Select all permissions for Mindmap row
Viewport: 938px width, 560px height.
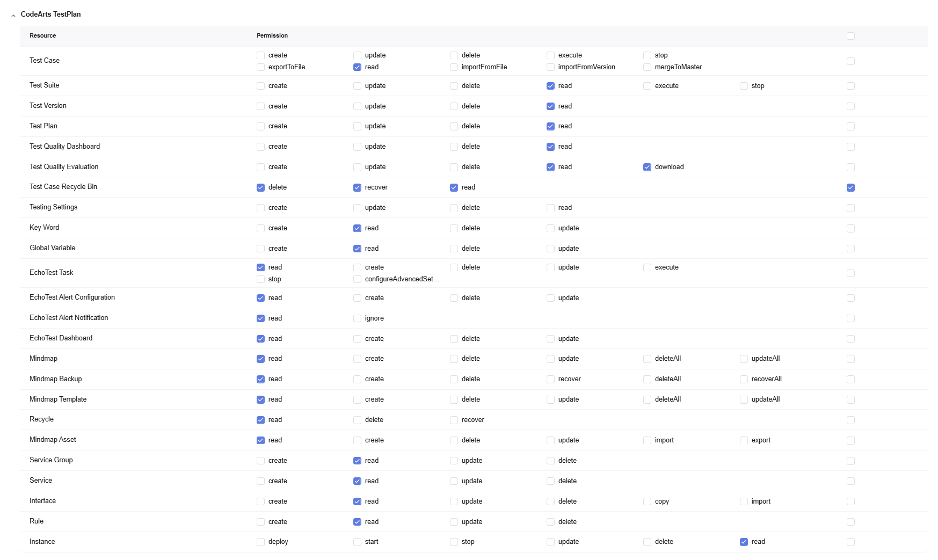pyautogui.click(x=850, y=359)
